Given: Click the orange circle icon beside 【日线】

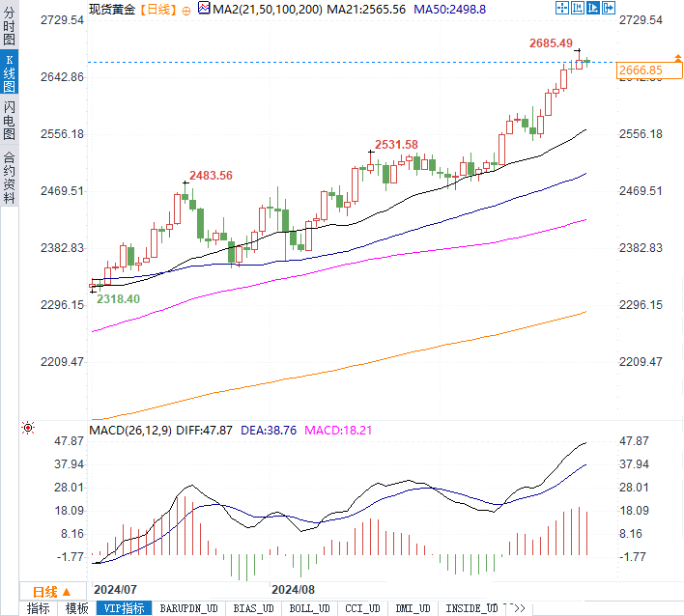Looking at the screenshot, I should (x=185, y=9).
